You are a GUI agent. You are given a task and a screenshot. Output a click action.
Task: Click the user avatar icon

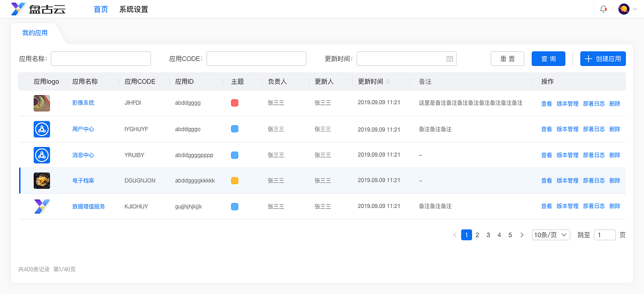tap(624, 9)
